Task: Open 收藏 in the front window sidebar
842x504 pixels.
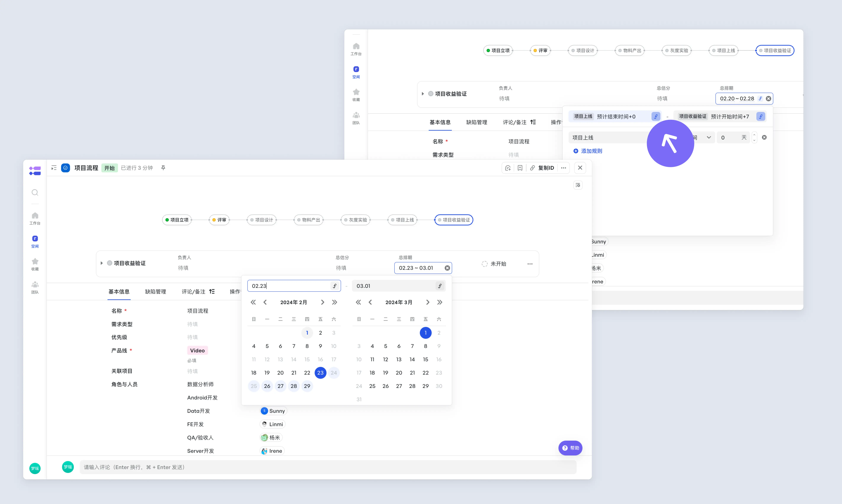Action: point(35,264)
